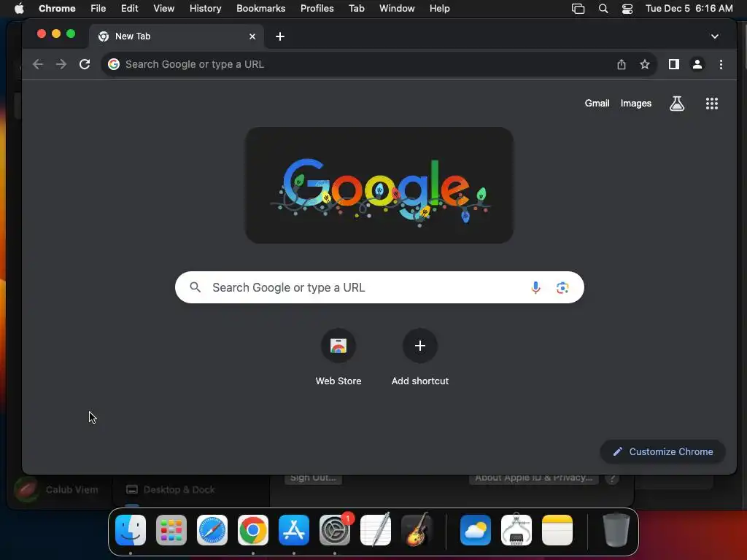Click the Google holiday doodle

tap(379, 185)
